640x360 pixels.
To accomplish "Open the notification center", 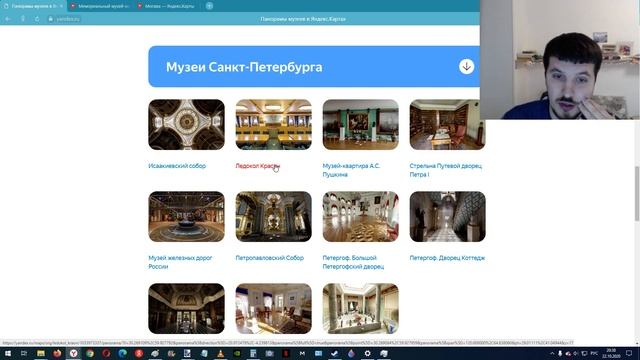I will click(629, 353).
